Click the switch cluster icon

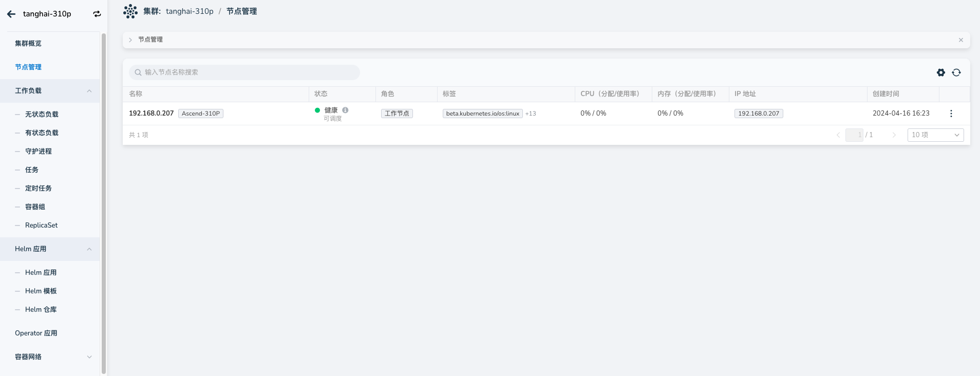click(97, 14)
